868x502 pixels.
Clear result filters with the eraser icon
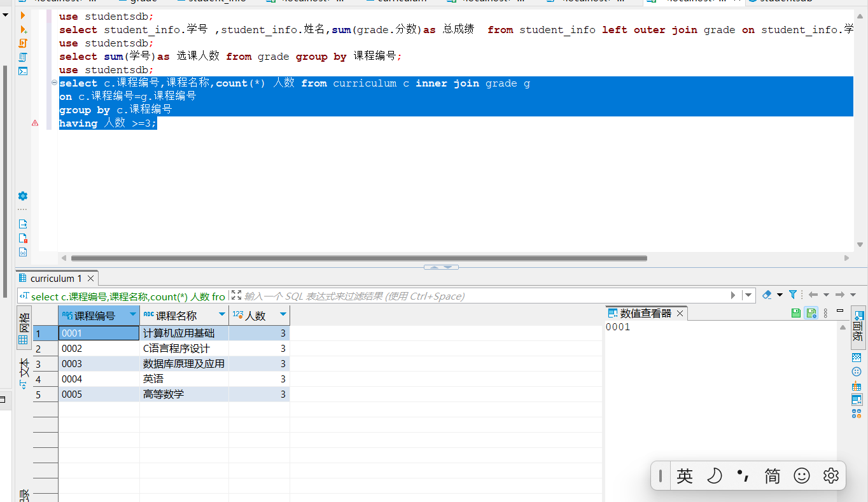[x=767, y=295]
